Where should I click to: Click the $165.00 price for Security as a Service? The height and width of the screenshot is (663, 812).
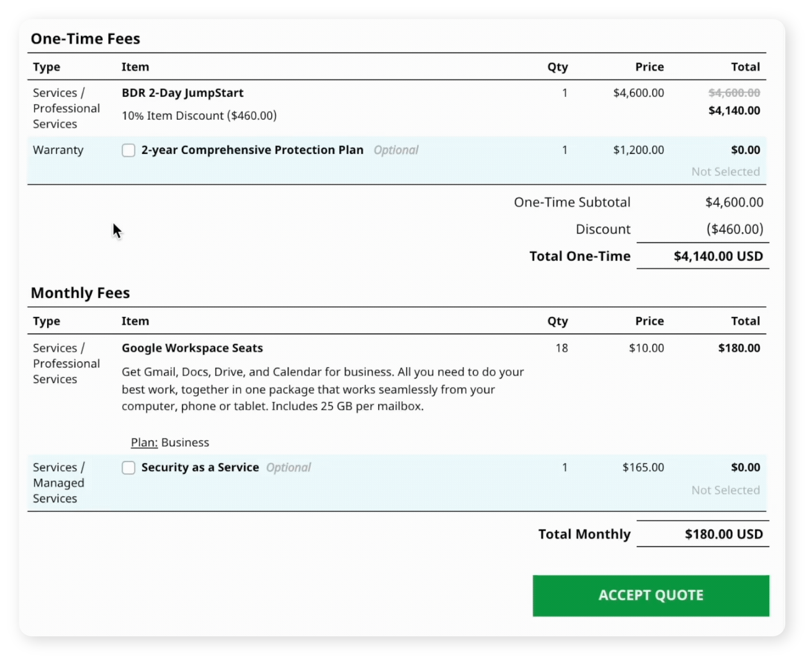click(643, 467)
